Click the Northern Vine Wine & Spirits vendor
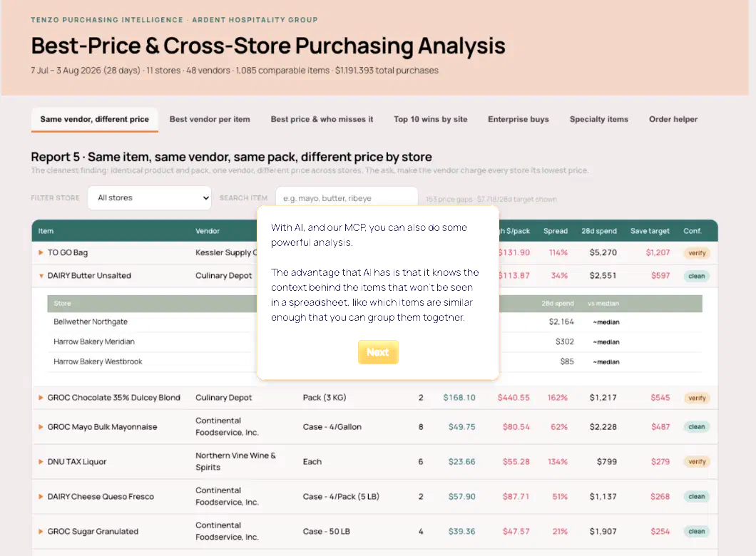This screenshot has width=756, height=556. click(235, 462)
